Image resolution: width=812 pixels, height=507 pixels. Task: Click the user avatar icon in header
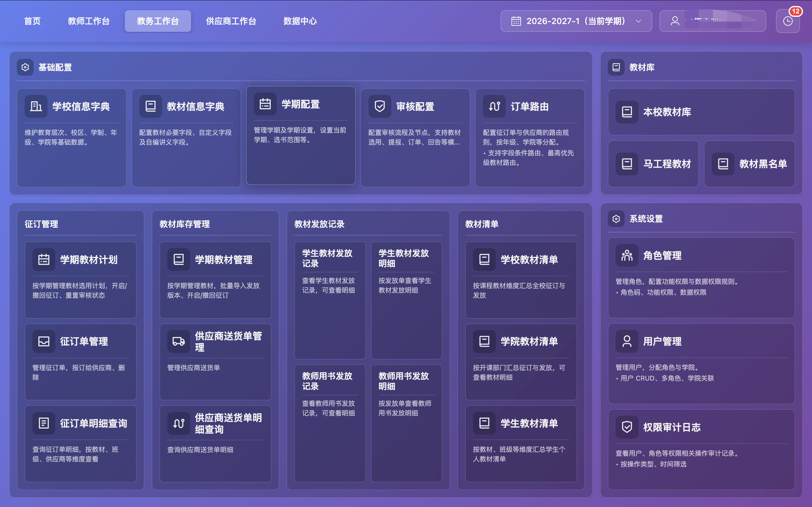click(675, 21)
